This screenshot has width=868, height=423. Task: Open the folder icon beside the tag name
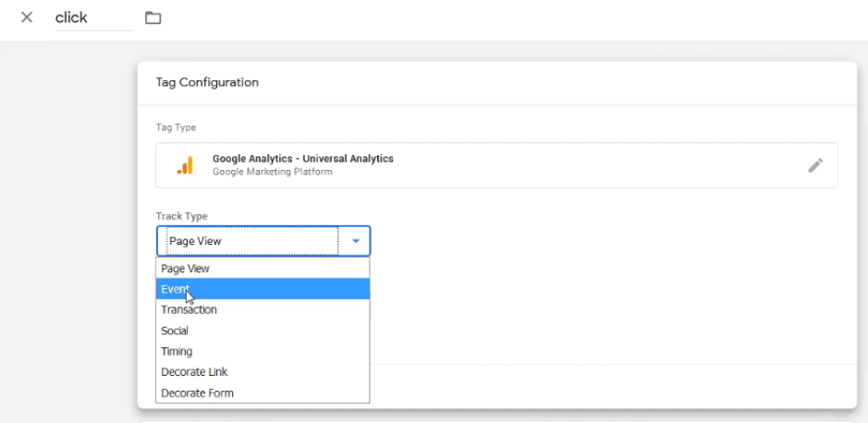tap(153, 18)
